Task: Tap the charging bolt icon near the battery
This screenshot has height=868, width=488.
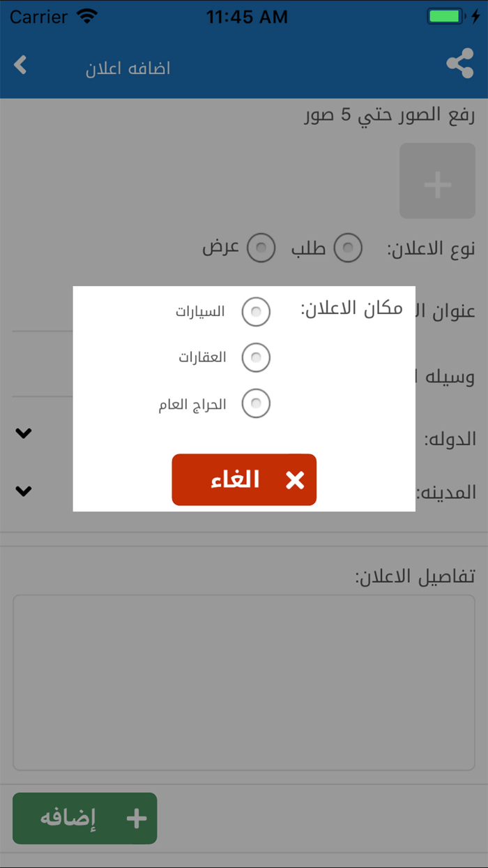Action: [476, 16]
